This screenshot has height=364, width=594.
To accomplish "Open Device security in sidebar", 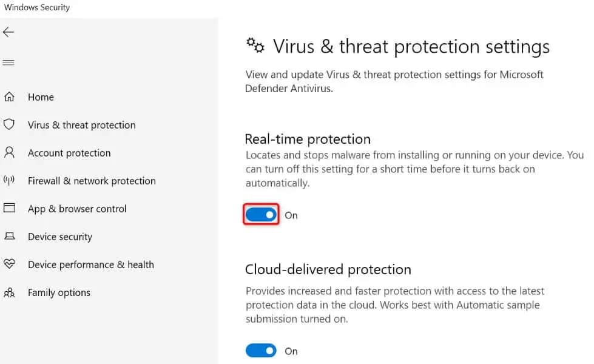I will (x=60, y=237).
